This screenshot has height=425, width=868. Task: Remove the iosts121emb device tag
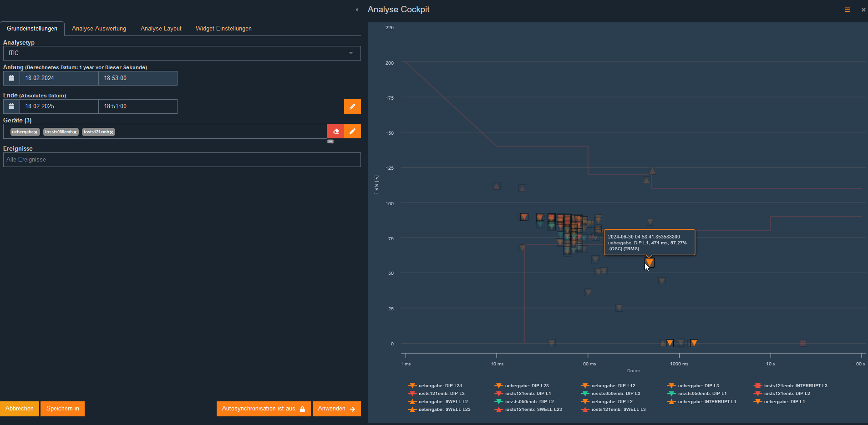pyautogui.click(x=112, y=132)
